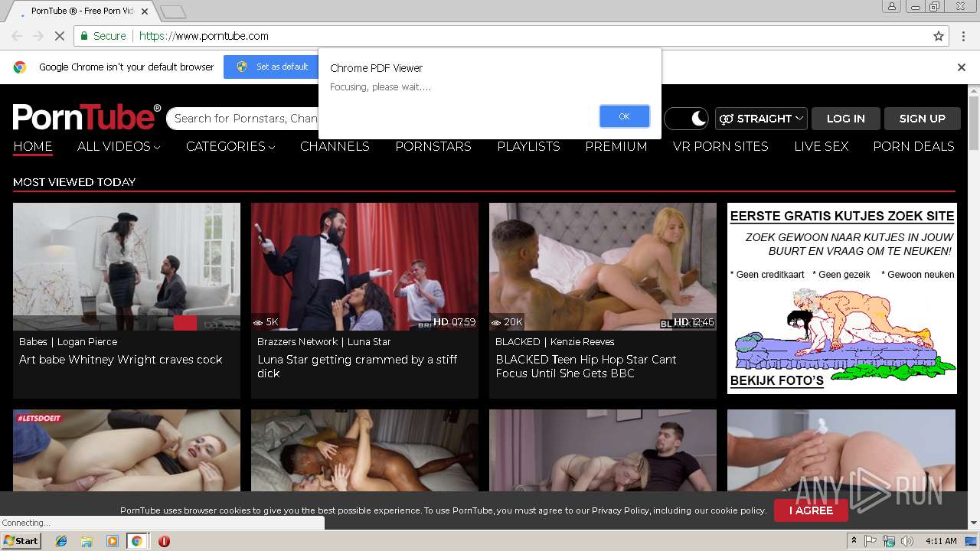The height and width of the screenshot is (551, 980).
Task: Open the CHANNELS page
Action: click(335, 146)
